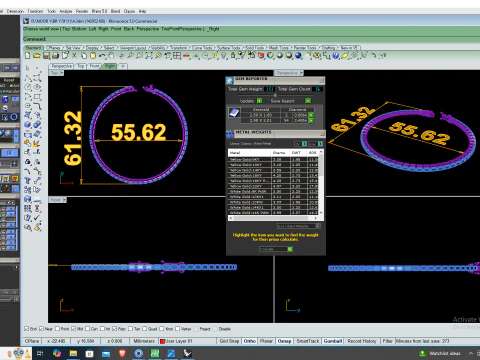This screenshot has width=480, height=360.
Task: Toggle Grid Snap in status bar
Action: click(x=229, y=341)
